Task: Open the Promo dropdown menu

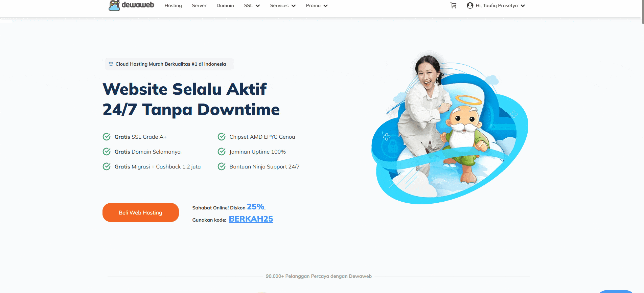Action: (x=317, y=5)
